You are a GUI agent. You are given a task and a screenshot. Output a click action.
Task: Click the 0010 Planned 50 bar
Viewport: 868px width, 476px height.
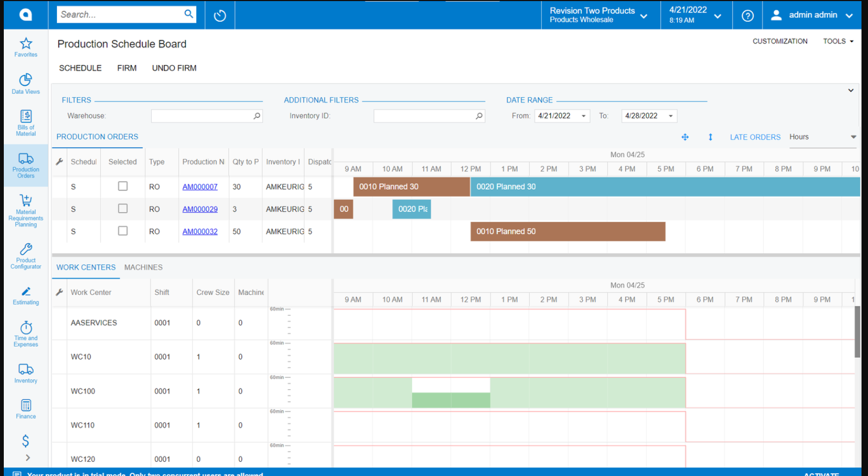click(568, 231)
